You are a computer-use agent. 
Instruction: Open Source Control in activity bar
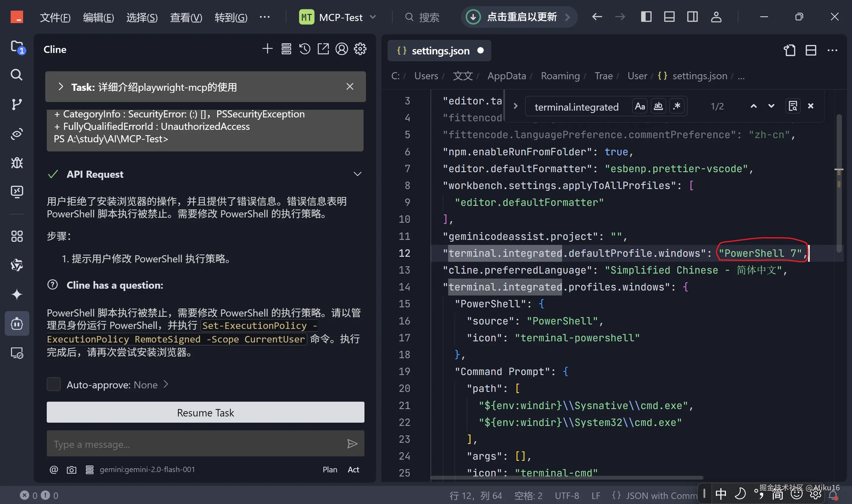coord(17,104)
